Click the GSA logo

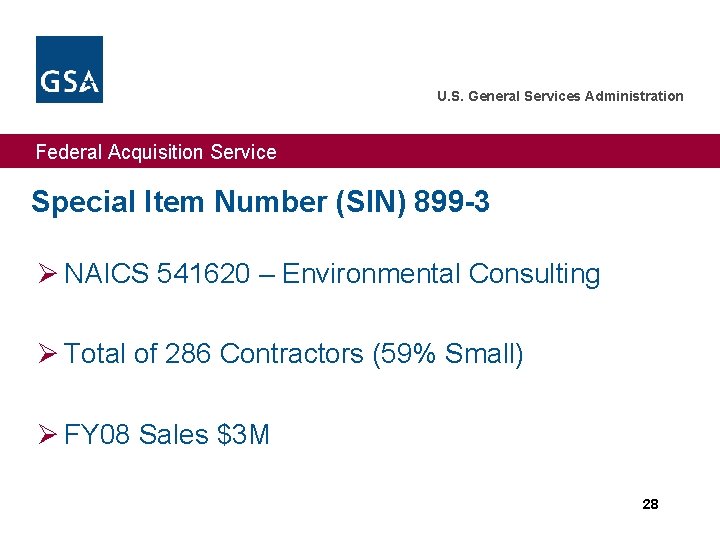[69, 69]
